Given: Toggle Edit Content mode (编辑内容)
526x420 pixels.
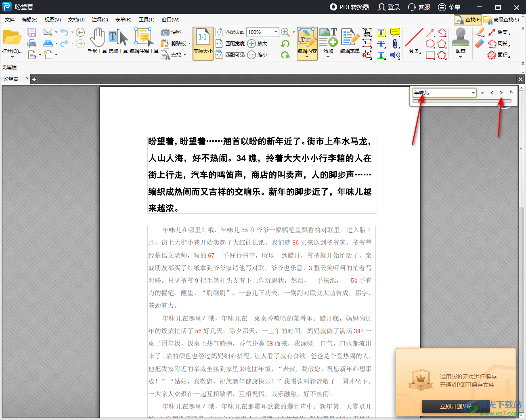Looking at the screenshot, I should (x=307, y=44).
